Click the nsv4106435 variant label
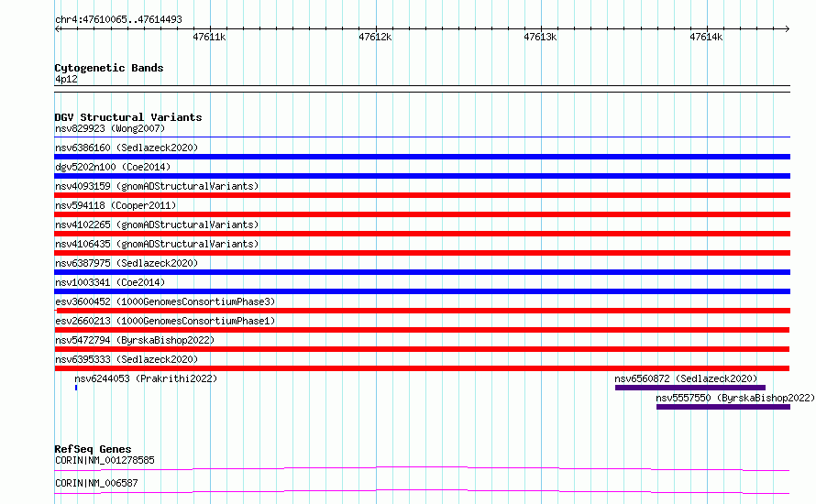The width and height of the screenshot is (816, 504). [x=156, y=244]
